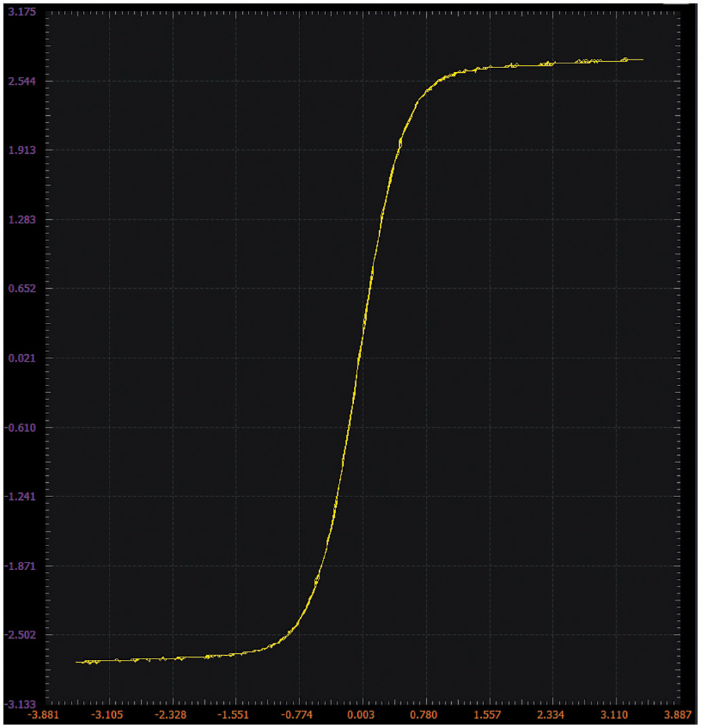Click the x-axis label -0.774

[x=298, y=716]
